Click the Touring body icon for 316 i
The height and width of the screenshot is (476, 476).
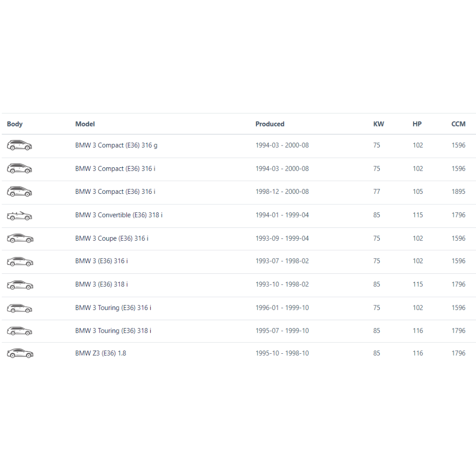20,308
